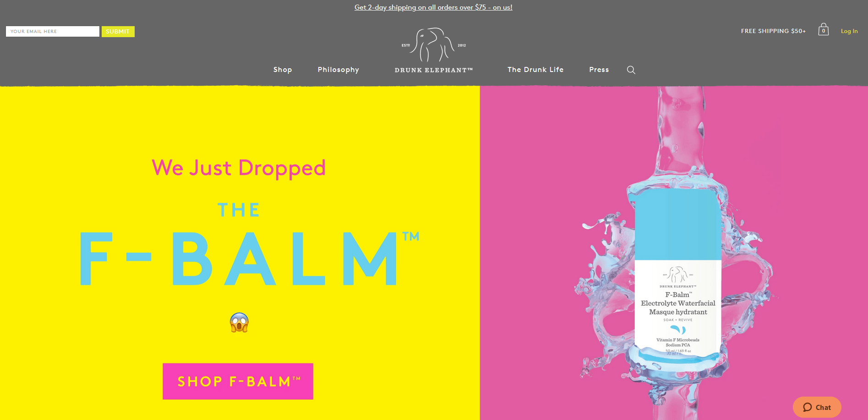
Task: Open the Philosophy menu item
Action: (x=338, y=70)
